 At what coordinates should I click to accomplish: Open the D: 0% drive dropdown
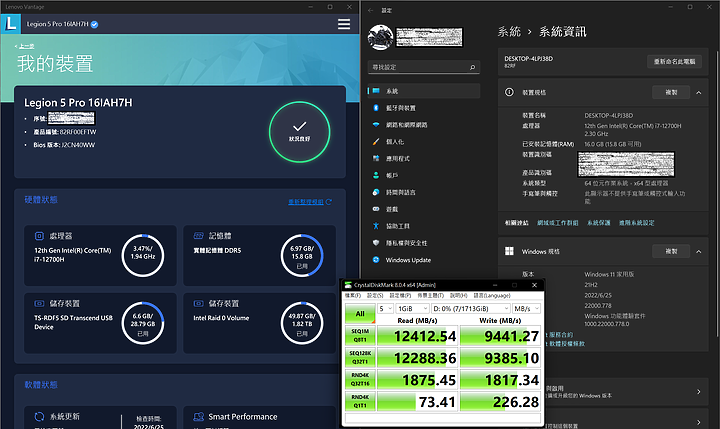click(471, 309)
